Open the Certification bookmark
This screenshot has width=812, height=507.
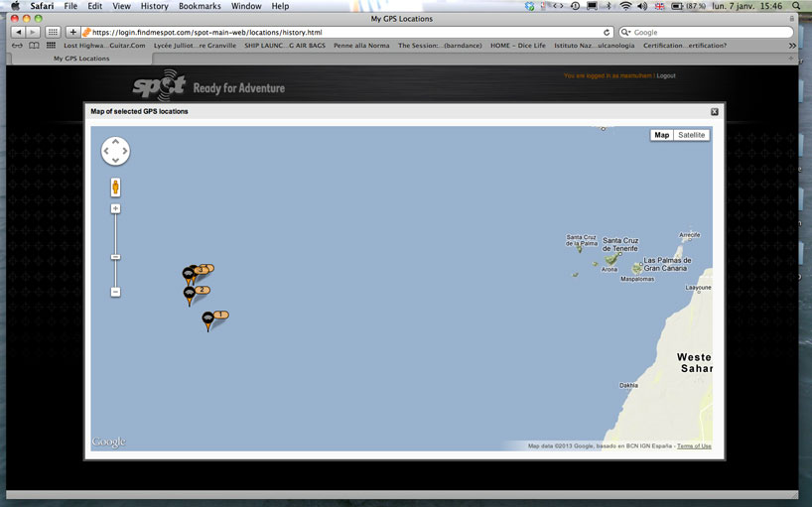click(685, 46)
